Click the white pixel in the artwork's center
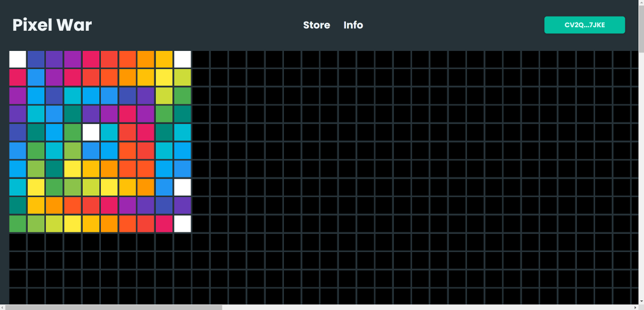Image resolution: width=644 pixels, height=310 pixels. point(91,132)
